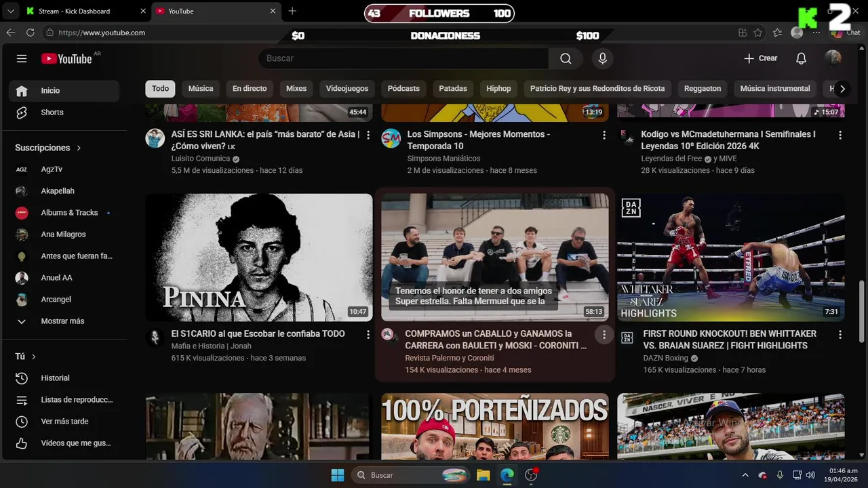Open more options for Kodigo battle video
Image resolution: width=868 pixels, height=488 pixels.
840,136
